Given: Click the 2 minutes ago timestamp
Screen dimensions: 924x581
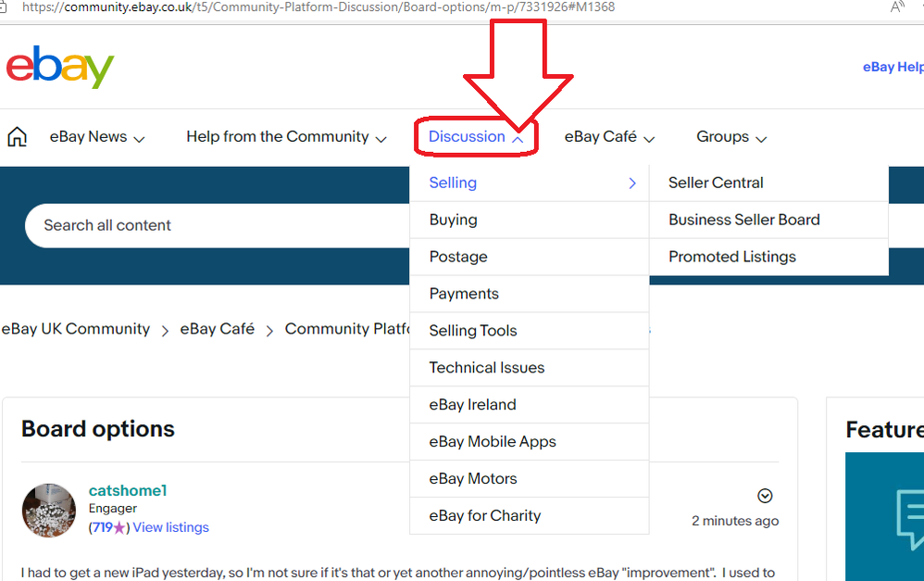Looking at the screenshot, I should tap(735, 521).
